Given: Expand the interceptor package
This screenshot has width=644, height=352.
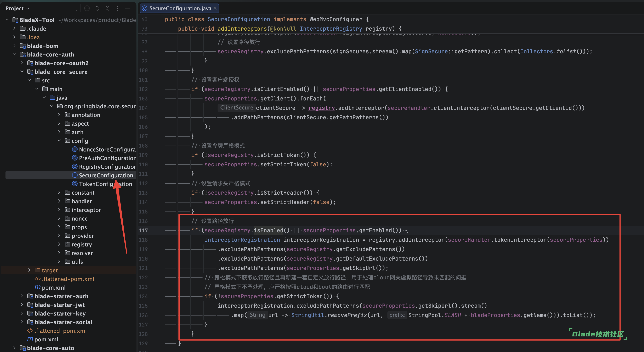Looking at the screenshot, I should 59,210.
